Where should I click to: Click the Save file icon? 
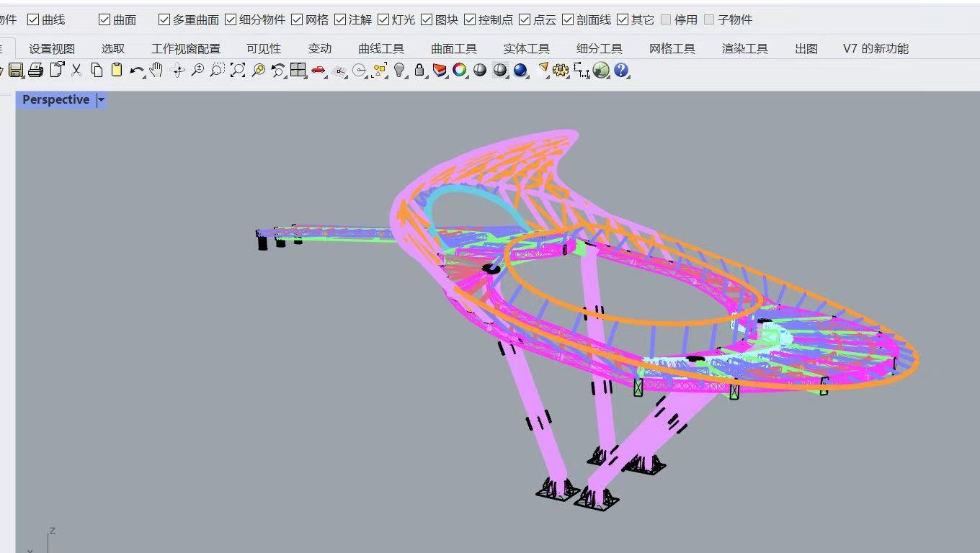(16, 71)
